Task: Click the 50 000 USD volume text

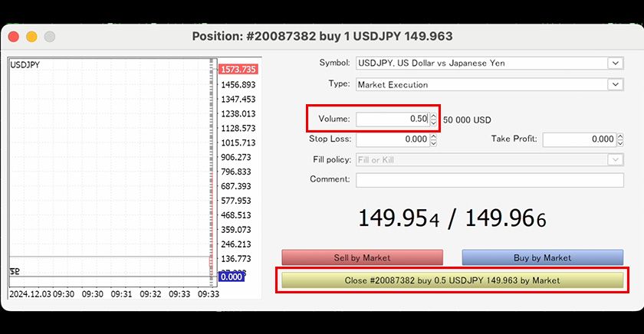Action: point(467,120)
